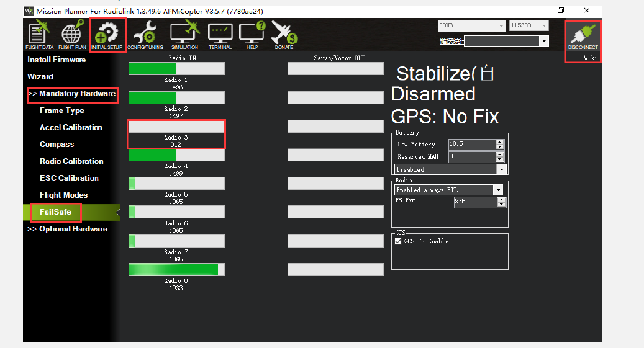Open Frame Type page
Screen dimensions: 644x348
point(62,110)
